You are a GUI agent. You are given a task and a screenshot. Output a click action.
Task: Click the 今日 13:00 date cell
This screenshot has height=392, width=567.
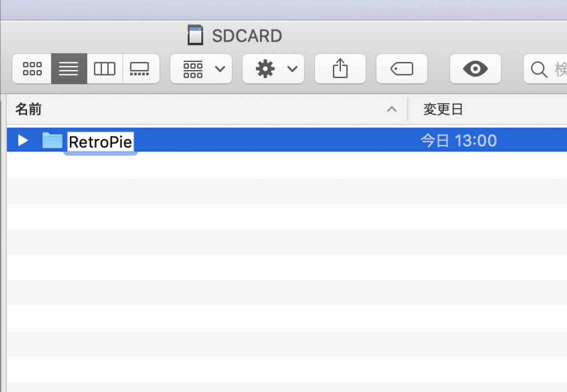click(459, 141)
